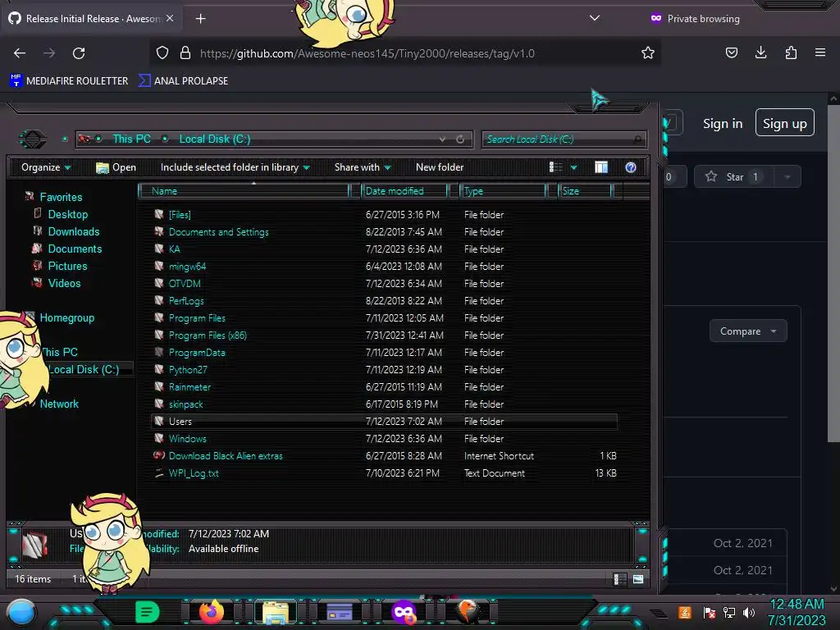Open the Firefox downloads panel

click(760, 52)
